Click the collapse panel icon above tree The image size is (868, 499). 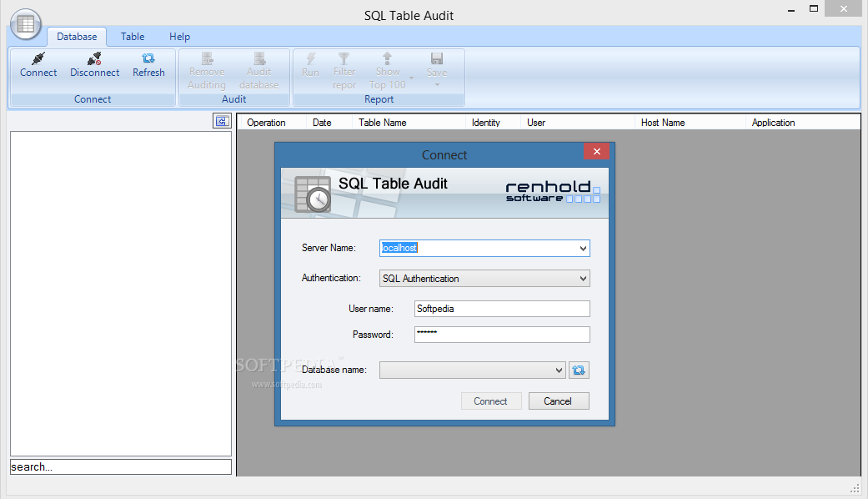pyautogui.click(x=222, y=121)
